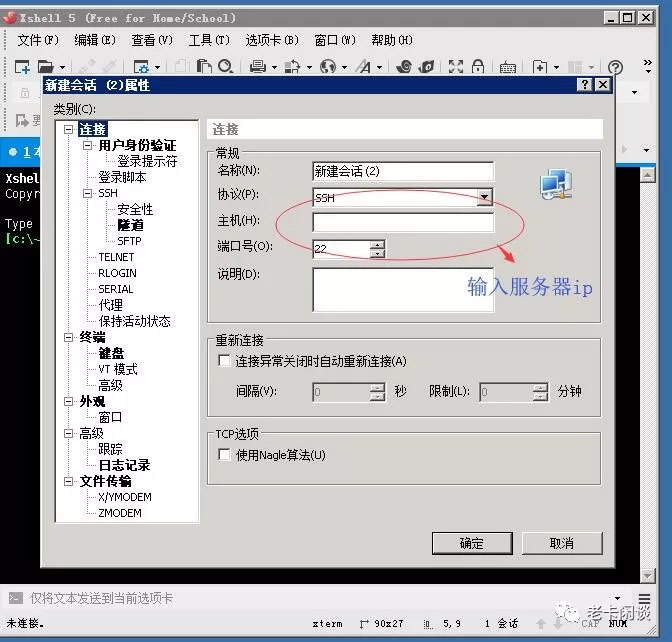The width and height of the screenshot is (672, 642).
Task: Open the 编辑(E) menu
Action: coord(95,40)
